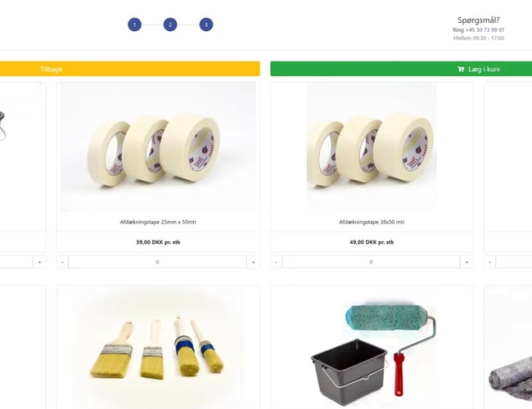This screenshot has width=532, height=409.
Task: Go to step 2 in the progress indicator
Action: [x=170, y=25]
